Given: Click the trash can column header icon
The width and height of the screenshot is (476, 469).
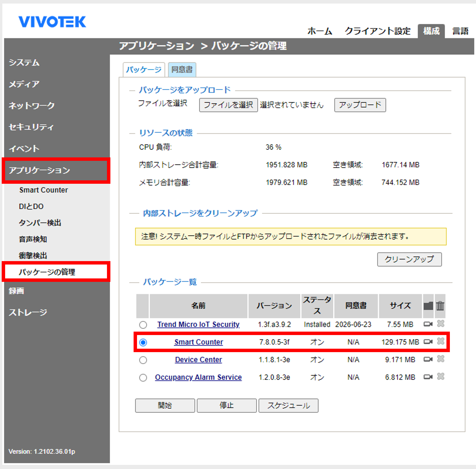Looking at the screenshot, I should (x=440, y=306).
